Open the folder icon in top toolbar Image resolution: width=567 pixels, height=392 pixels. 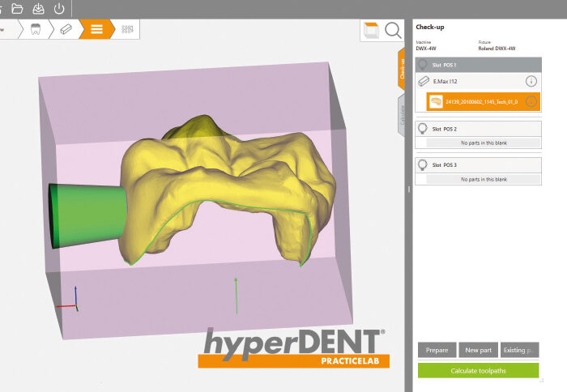tap(17, 9)
